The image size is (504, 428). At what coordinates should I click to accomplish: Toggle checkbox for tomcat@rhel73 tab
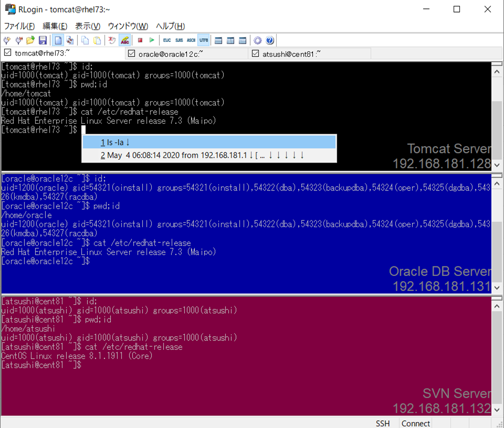(x=8, y=52)
